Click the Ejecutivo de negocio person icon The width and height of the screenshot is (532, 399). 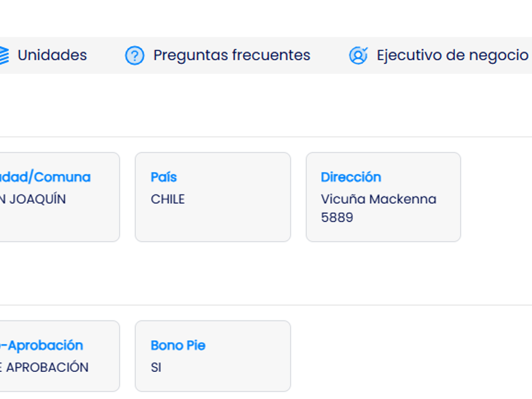(358, 56)
